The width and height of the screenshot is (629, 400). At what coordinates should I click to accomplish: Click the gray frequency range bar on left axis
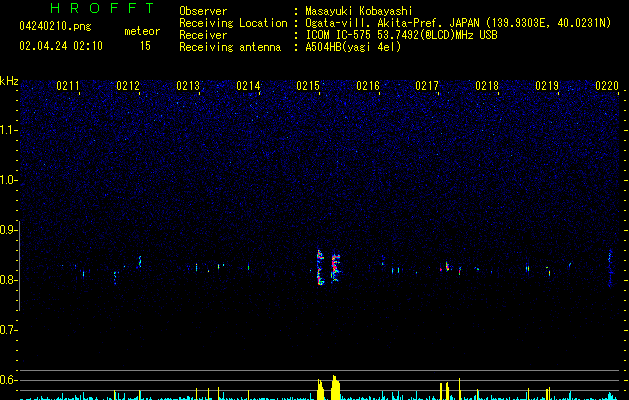[20, 266]
